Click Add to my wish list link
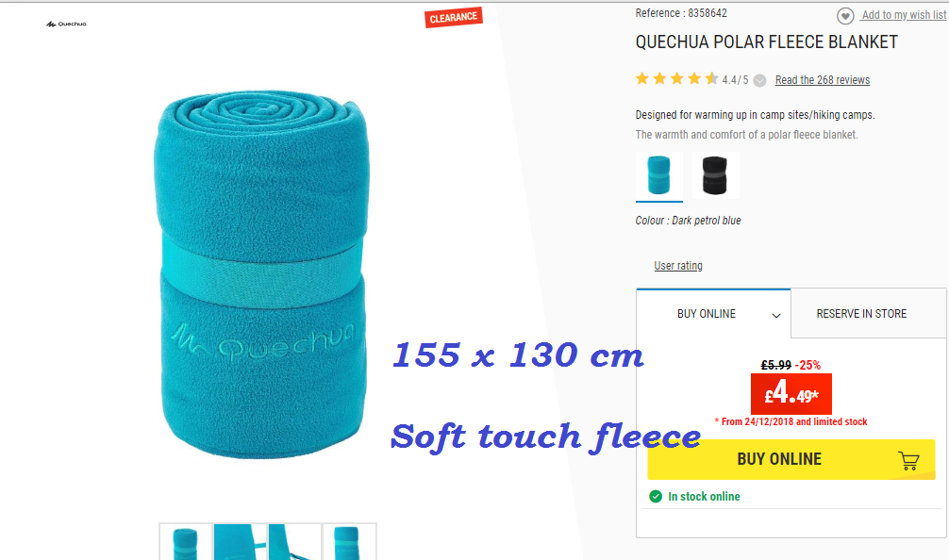Image resolution: width=949 pixels, height=560 pixels. point(904,15)
